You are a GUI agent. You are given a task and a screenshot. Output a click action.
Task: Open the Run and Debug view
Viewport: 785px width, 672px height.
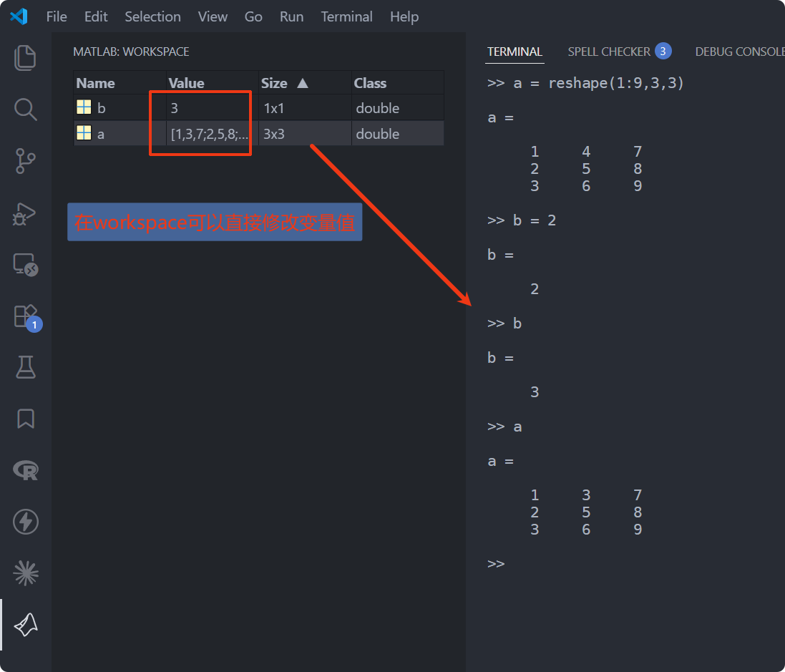tap(25, 213)
